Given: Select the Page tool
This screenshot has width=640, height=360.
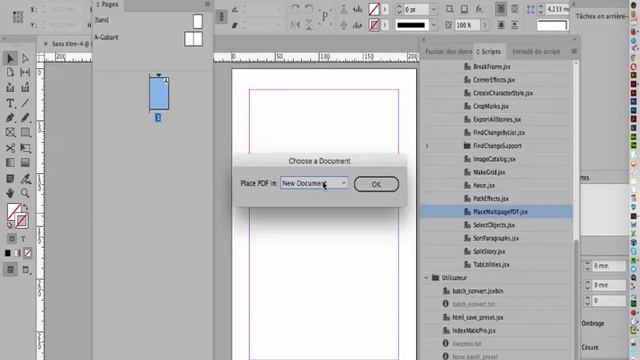Looking at the screenshot, I should pos(10,73).
